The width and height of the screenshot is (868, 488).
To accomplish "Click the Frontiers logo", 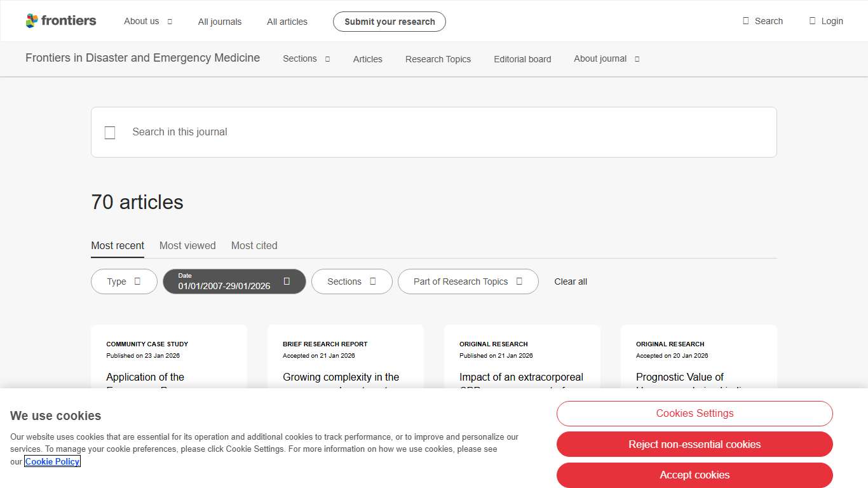I will [61, 21].
